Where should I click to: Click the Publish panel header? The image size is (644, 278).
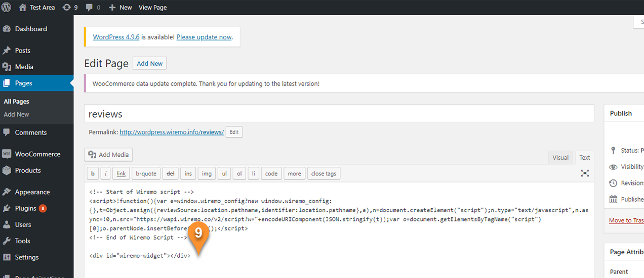tap(624, 113)
